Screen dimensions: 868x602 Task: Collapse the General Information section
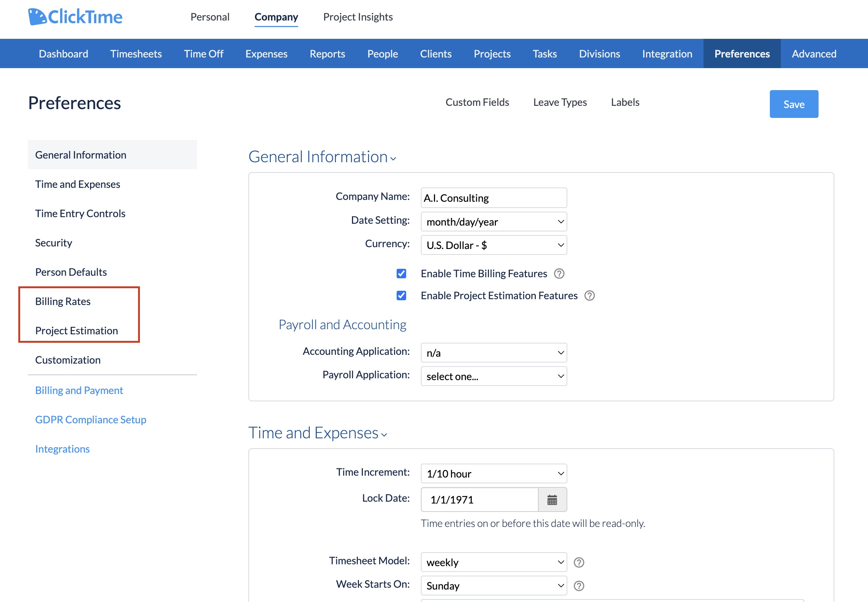coord(393,159)
